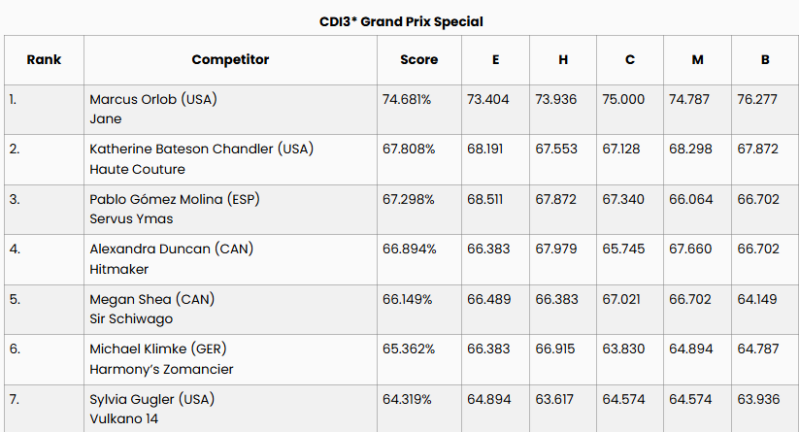Click the B judge column header

tap(765, 60)
